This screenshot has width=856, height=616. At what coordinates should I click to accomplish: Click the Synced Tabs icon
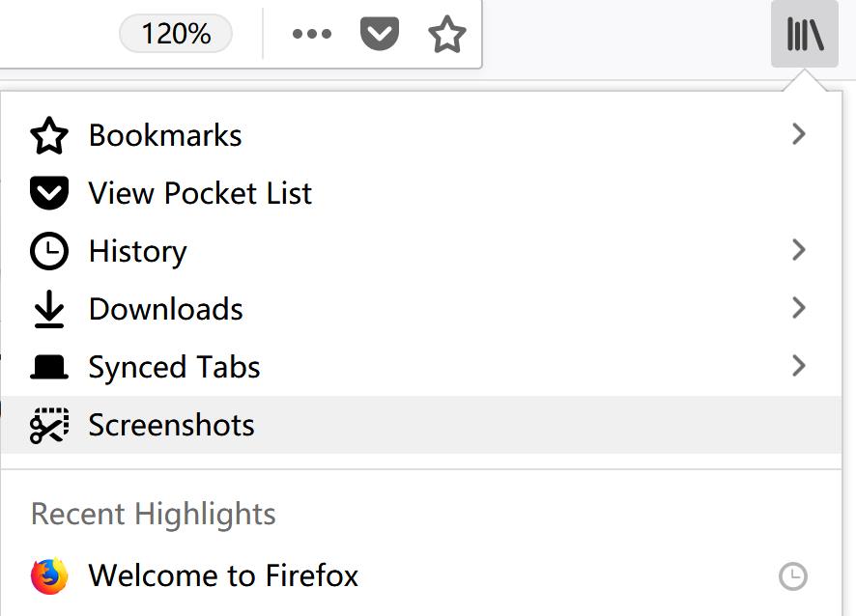pyautogui.click(x=49, y=368)
